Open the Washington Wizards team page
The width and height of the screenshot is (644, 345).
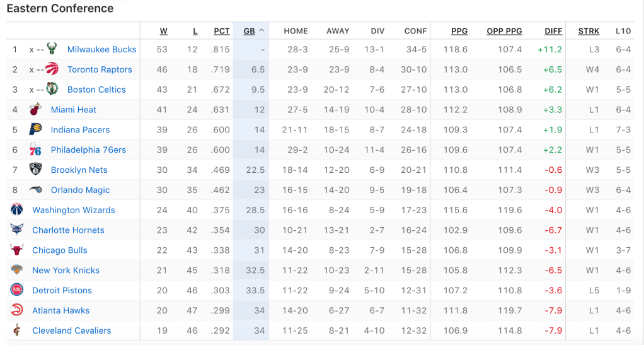pyautogui.click(x=74, y=210)
